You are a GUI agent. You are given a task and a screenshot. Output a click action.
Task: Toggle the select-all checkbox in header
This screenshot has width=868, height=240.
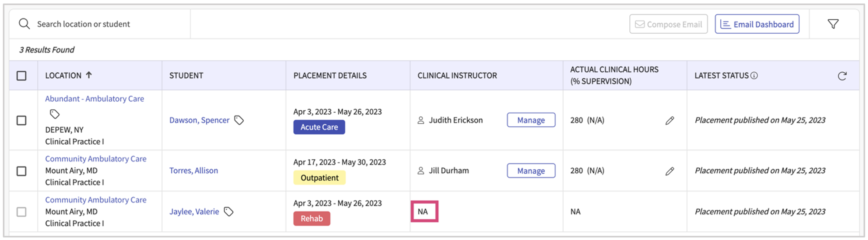coord(21,75)
